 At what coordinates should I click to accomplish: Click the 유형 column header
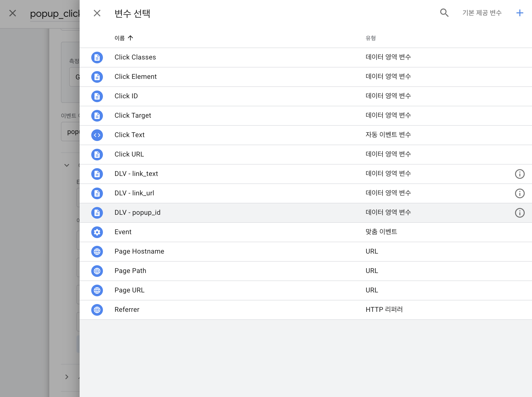[371, 38]
